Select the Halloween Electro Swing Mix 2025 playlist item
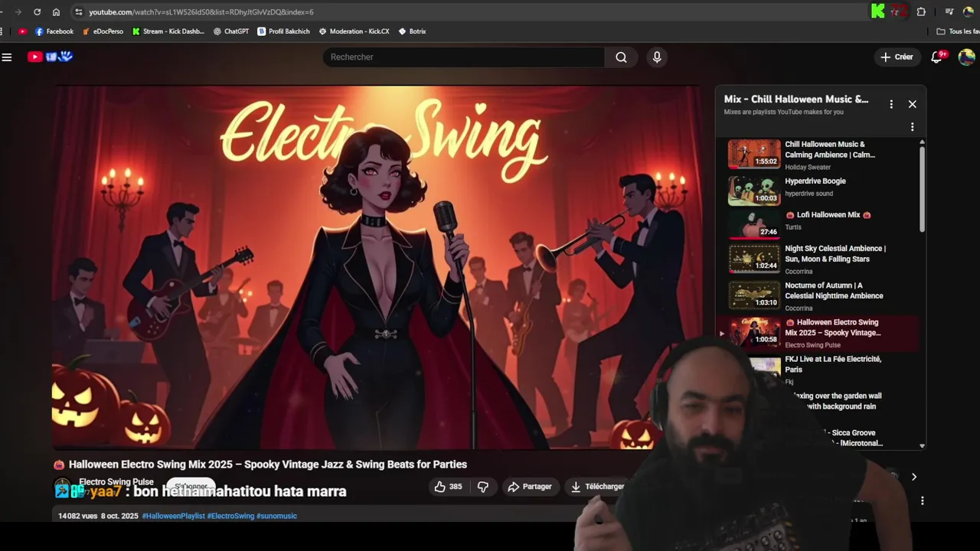 [x=819, y=333]
